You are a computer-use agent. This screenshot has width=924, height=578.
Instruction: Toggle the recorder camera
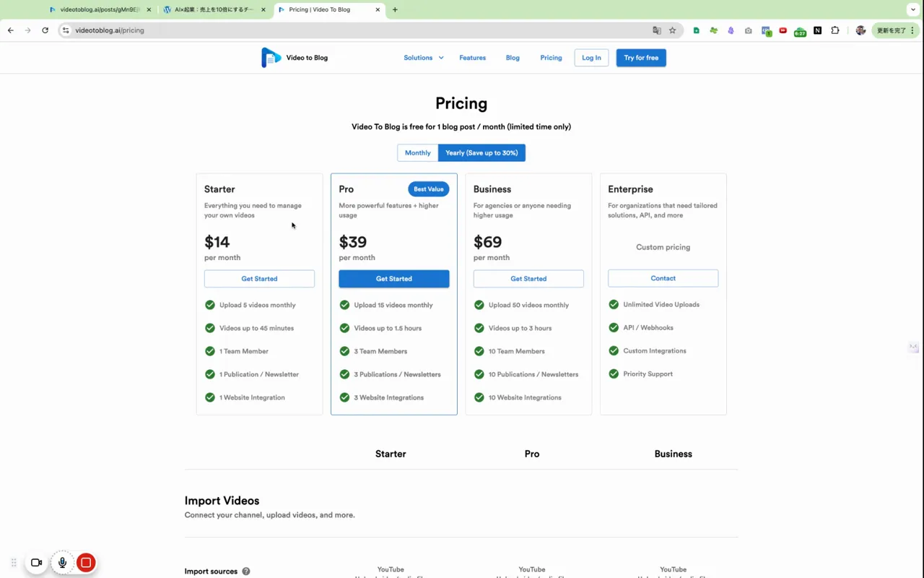pos(36,562)
